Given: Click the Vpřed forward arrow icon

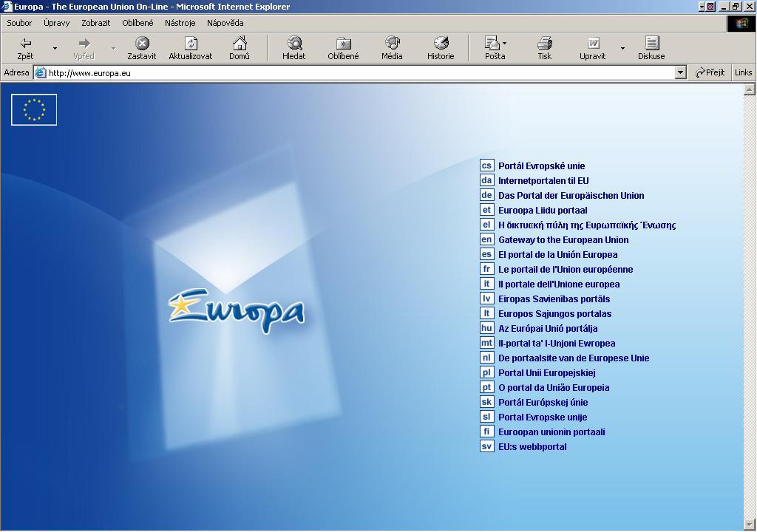Looking at the screenshot, I should click(x=84, y=43).
